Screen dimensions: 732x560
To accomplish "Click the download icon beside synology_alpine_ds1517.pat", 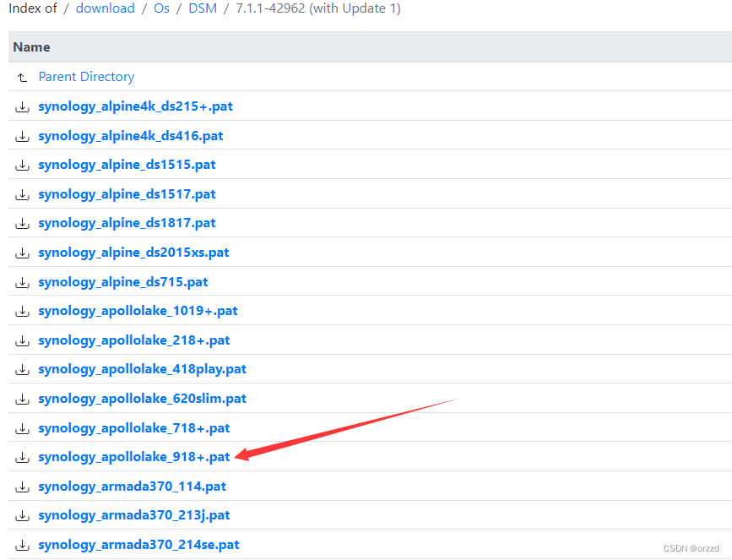I will coord(22,195).
